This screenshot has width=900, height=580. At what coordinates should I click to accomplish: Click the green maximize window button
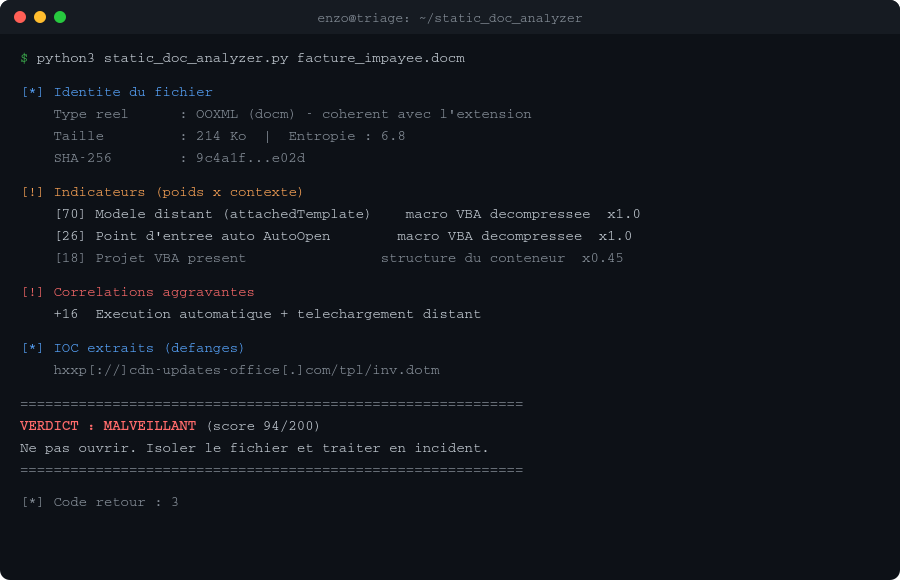coord(60,17)
